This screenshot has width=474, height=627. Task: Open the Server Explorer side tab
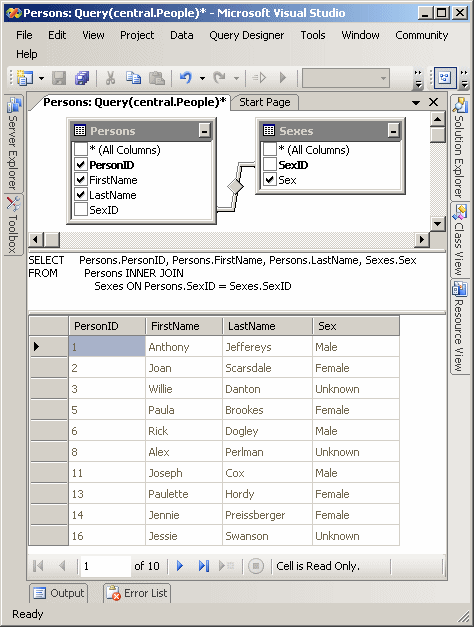pos(13,144)
